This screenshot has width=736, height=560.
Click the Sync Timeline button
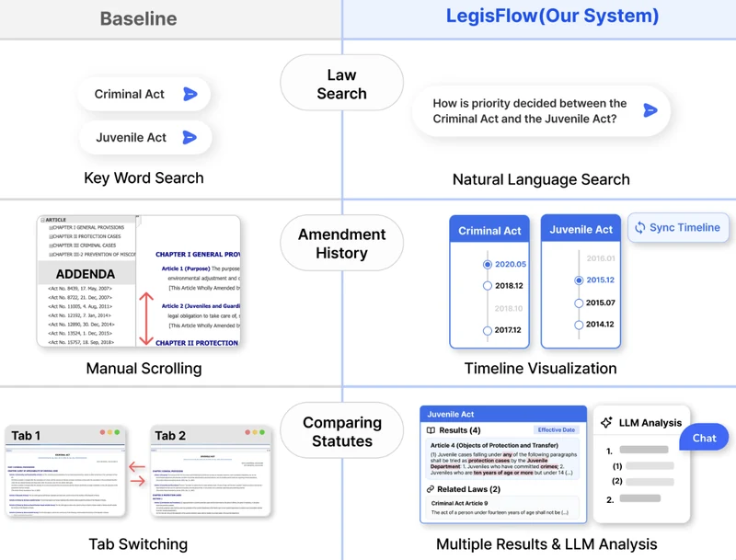(x=678, y=228)
